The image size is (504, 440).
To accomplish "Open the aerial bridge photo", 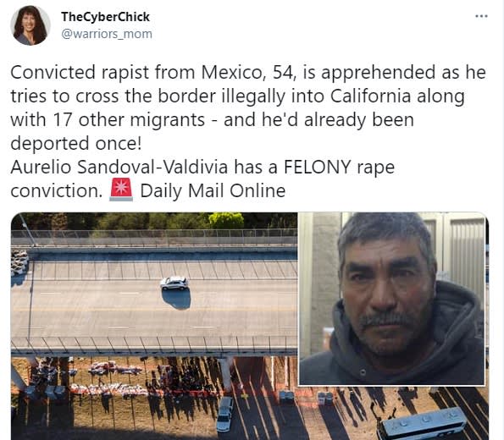I will 154,326.
